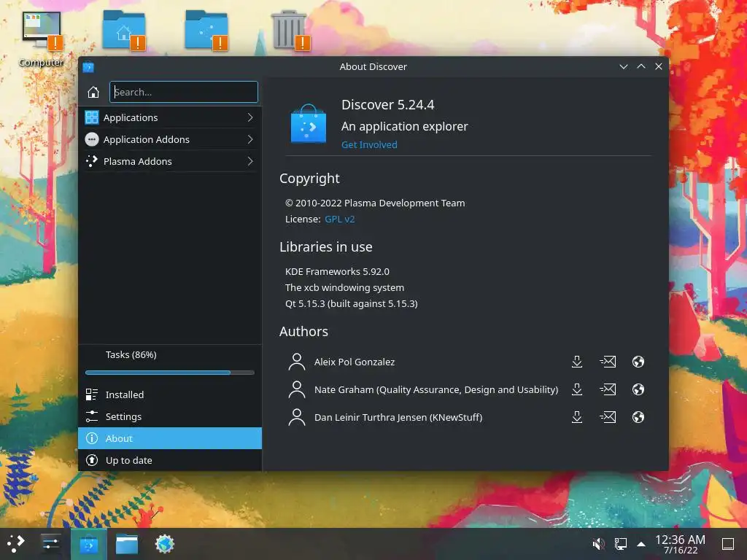The width and height of the screenshot is (747, 560).
Task: Click the muted volume tray icon
Action: (598, 544)
